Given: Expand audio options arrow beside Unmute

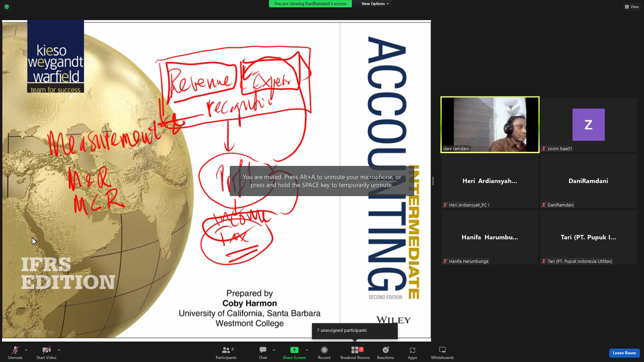Looking at the screenshot, I should click(x=26, y=350).
